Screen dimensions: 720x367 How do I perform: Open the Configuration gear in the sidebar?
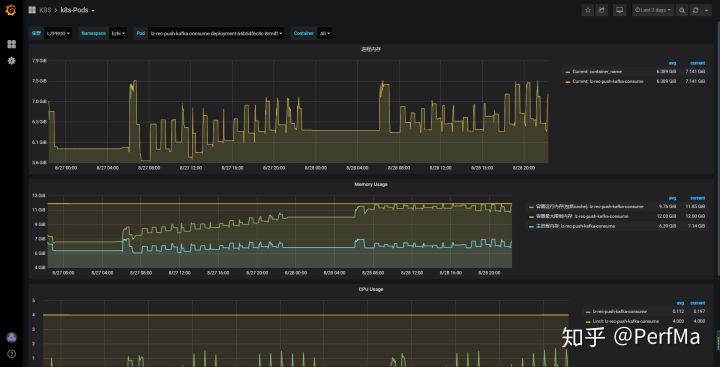tap(11, 61)
